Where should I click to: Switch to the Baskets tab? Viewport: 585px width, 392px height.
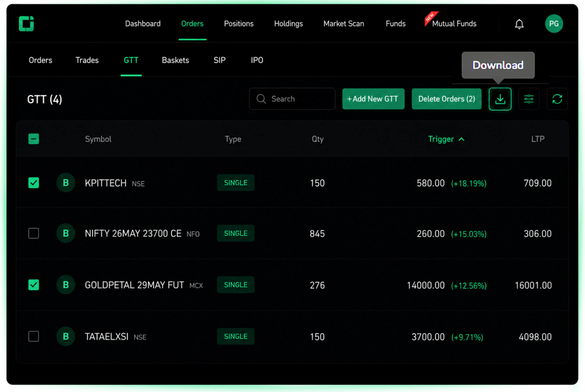(x=175, y=60)
